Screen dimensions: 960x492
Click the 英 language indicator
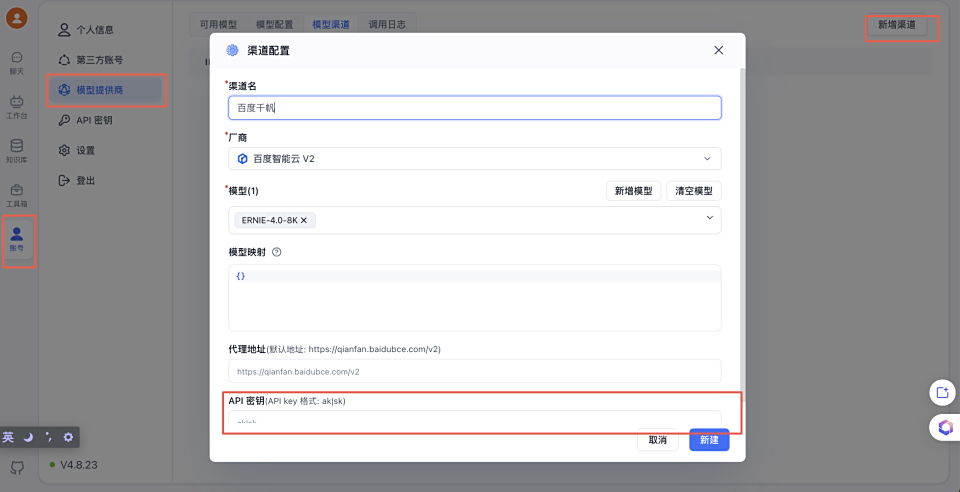[9, 437]
